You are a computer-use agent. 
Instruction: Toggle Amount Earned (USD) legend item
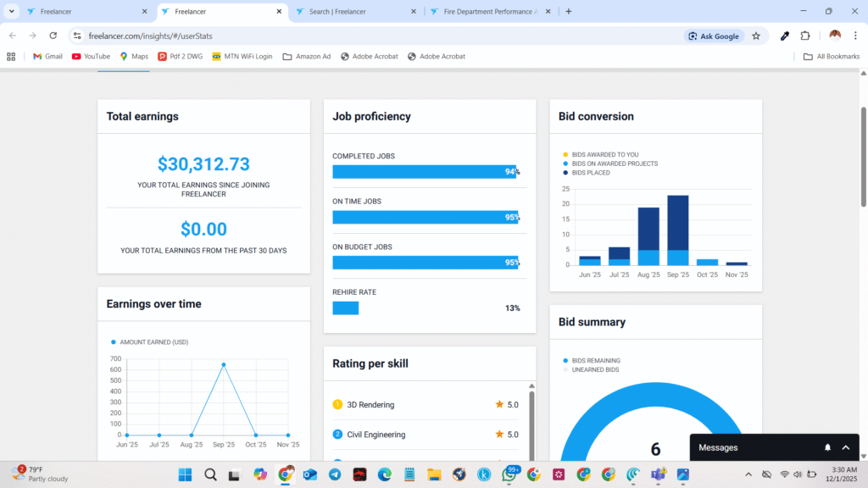tap(149, 342)
